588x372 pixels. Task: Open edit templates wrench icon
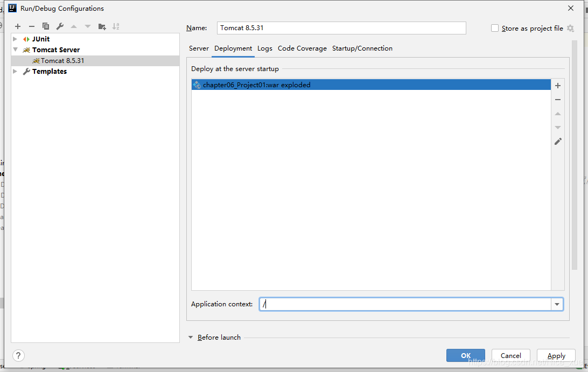tap(60, 26)
